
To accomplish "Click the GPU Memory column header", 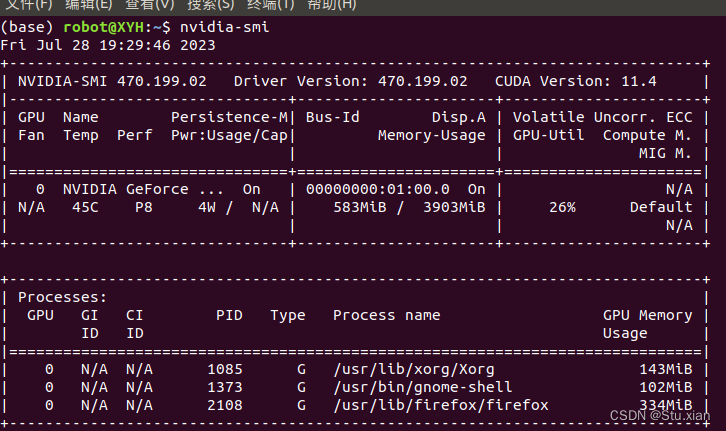I will pos(647,315).
